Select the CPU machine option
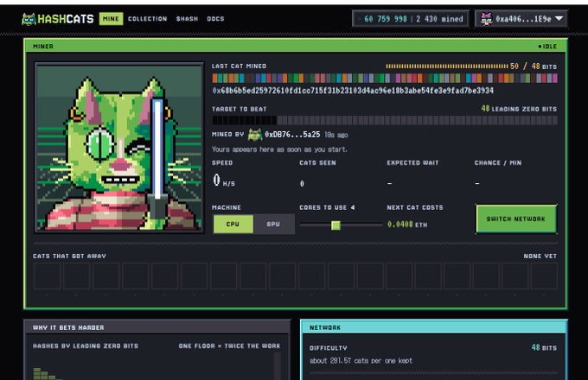The height and width of the screenshot is (380, 588). (233, 224)
